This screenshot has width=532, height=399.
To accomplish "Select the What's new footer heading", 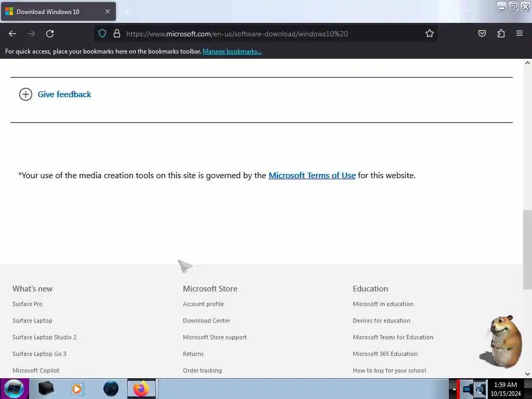I will (x=33, y=289).
